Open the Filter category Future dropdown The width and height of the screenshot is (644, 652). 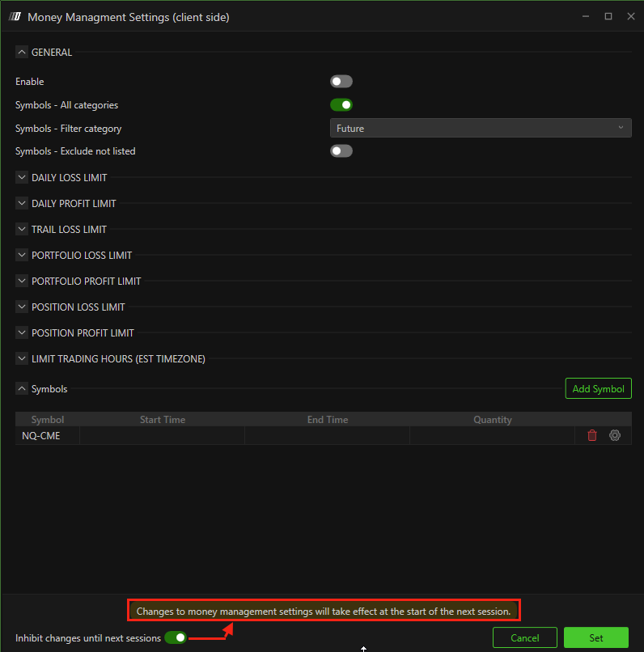(x=480, y=128)
